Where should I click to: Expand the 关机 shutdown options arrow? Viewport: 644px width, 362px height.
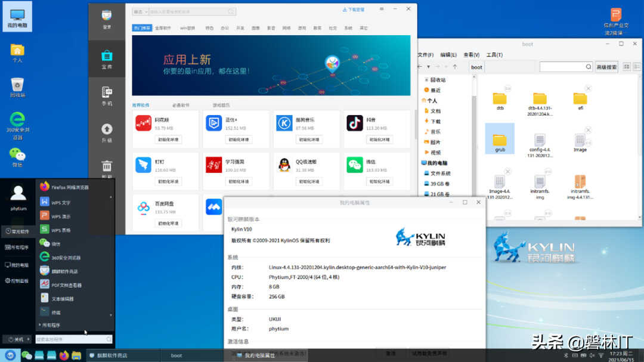(x=29, y=339)
